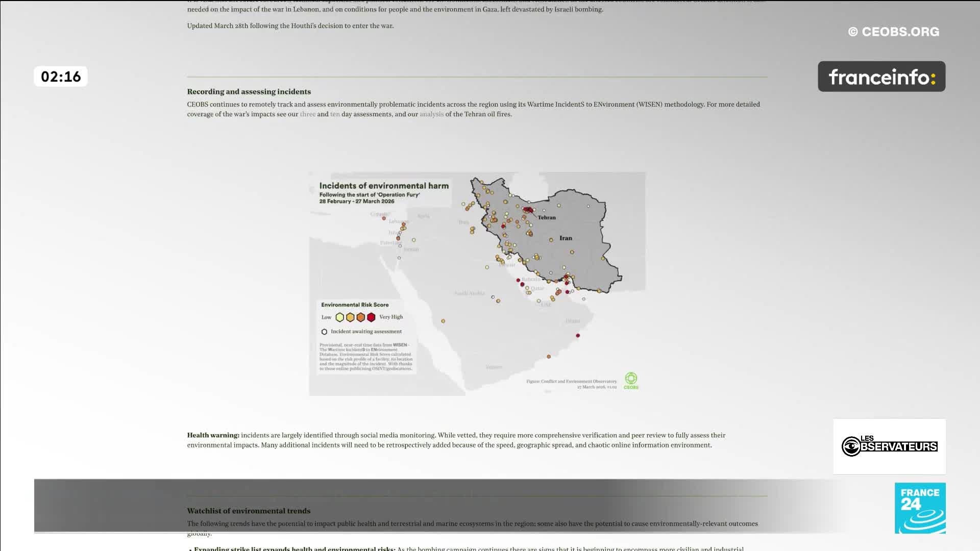Follow the Tehran oil fires 'analysis' link
Viewport: 980px width, 551px height.
431,114
